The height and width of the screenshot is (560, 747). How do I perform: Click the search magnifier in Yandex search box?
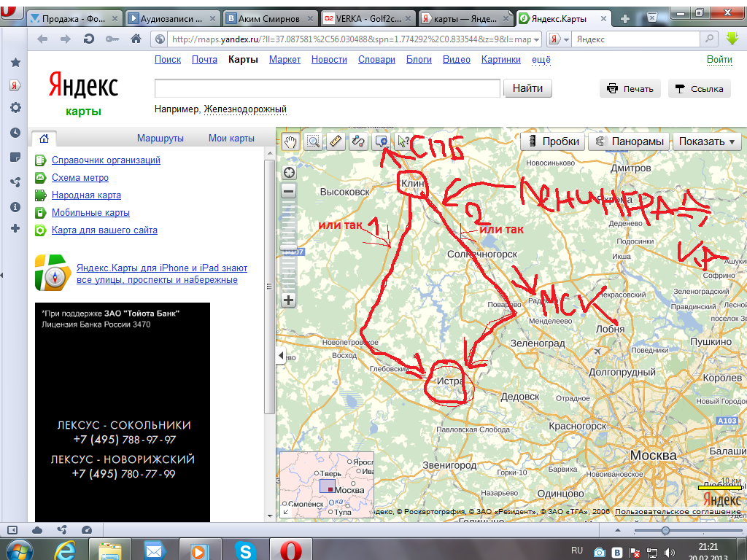pos(709,39)
